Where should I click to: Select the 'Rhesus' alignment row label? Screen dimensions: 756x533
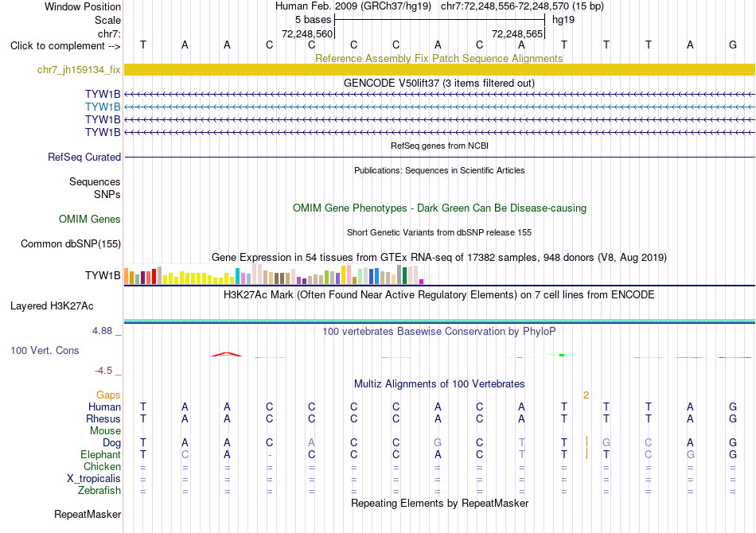click(103, 419)
